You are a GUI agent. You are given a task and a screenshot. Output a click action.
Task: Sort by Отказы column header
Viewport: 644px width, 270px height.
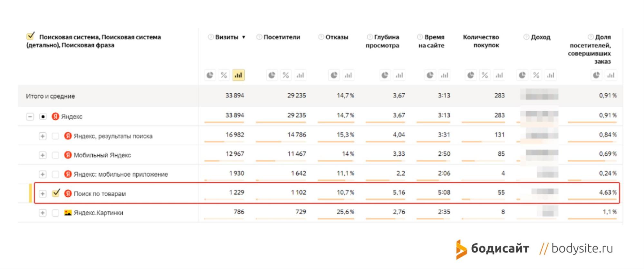337,37
